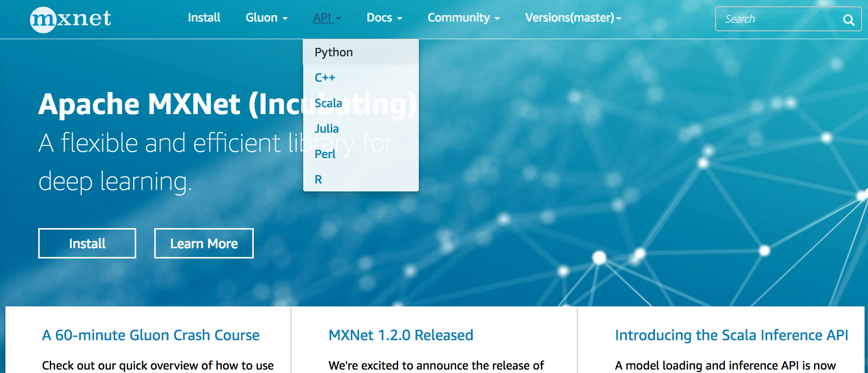Viewport: 868px width, 373px height.
Task: Expand the Docs dropdown menu
Action: [384, 18]
